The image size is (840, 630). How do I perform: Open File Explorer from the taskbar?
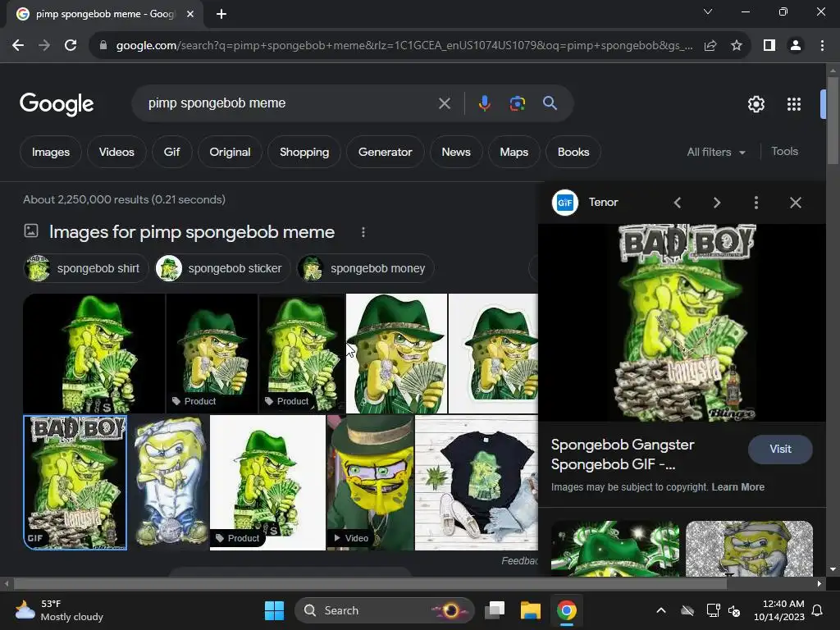531,610
